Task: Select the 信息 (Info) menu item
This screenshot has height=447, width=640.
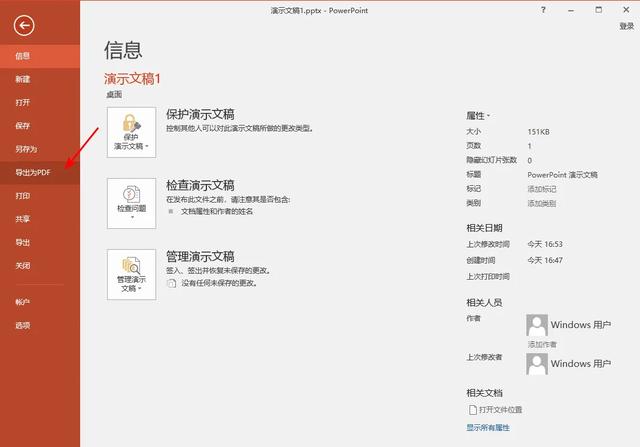Action: (40, 56)
